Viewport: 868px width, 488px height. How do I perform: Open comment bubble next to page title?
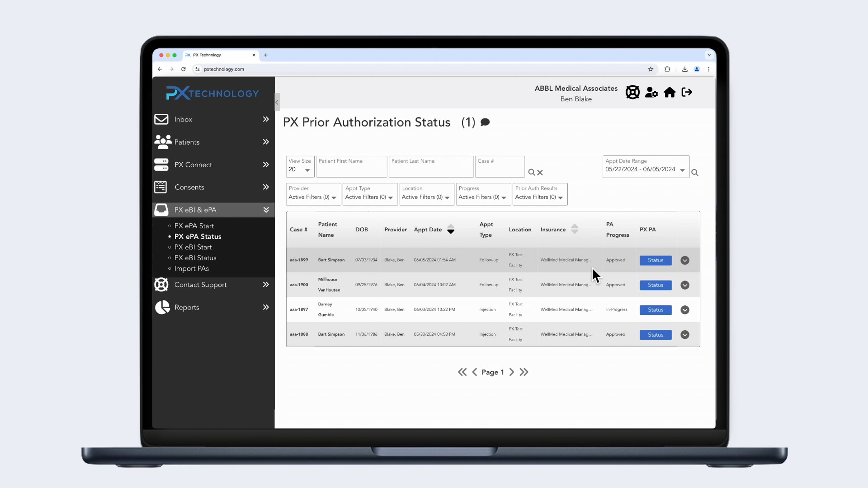(x=485, y=122)
